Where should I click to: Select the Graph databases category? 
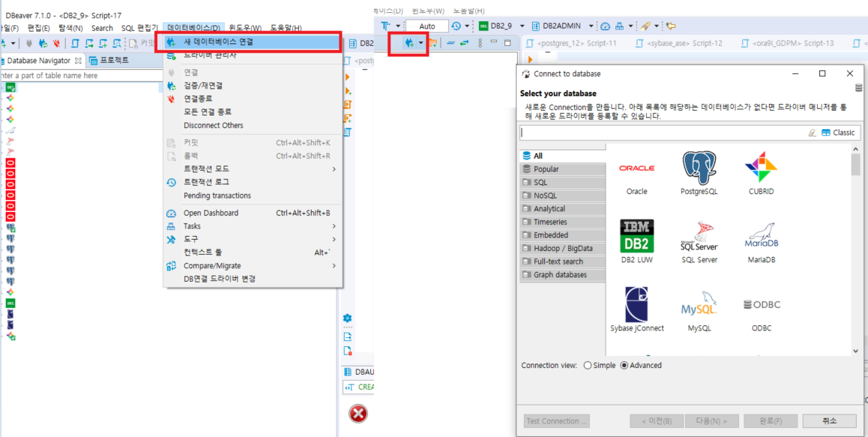pyautogui.click(x=562, y=274)
